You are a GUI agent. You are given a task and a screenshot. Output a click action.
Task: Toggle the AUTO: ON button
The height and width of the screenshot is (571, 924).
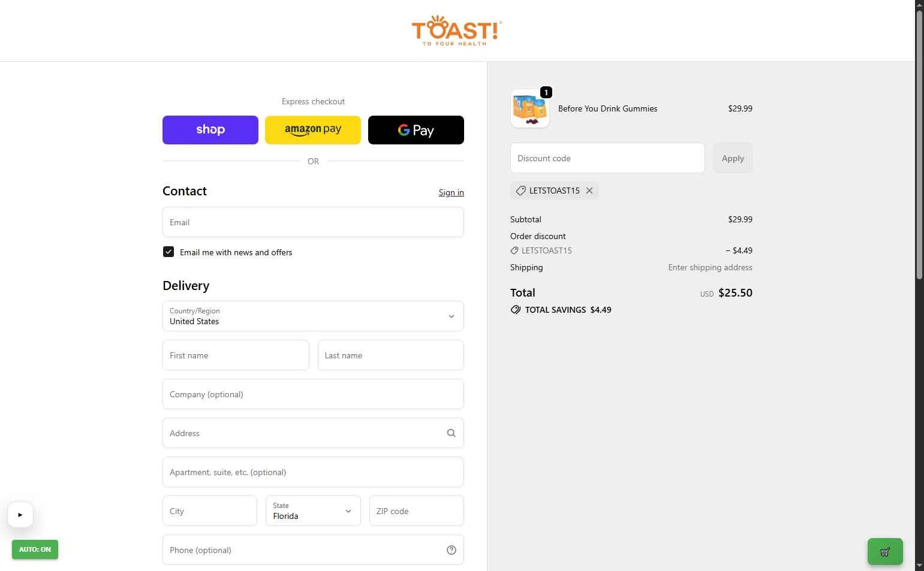tap(35, 549)
